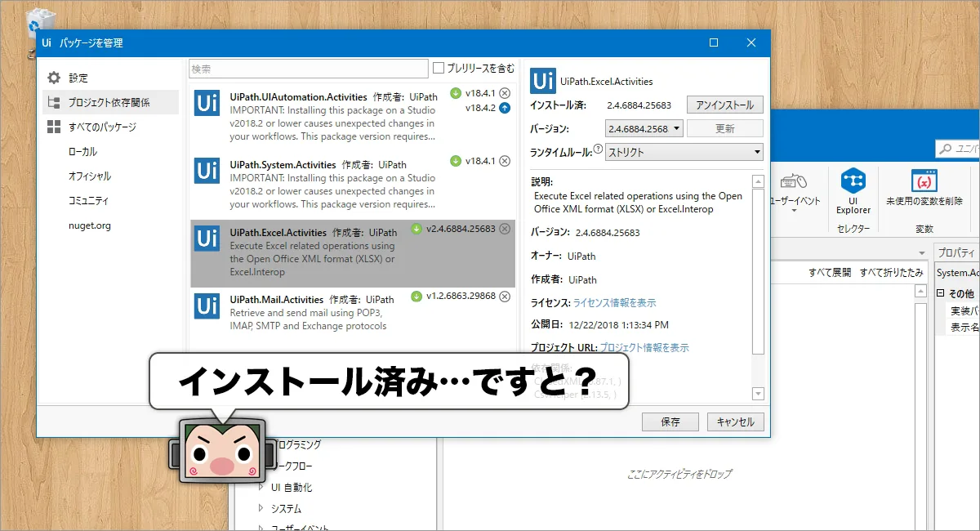
Task: Open the バージョン dropdown showing 2.4.6884.2568
Action: 644,128
